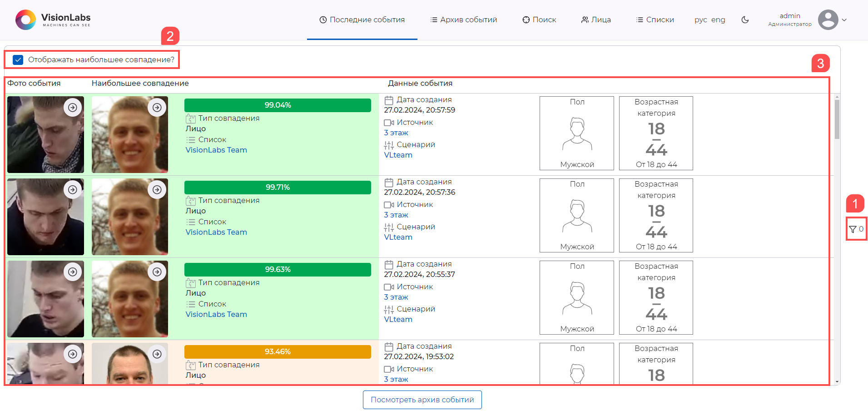
Task: Open event photo thumbnail of 20:55:37 event
Action: (45, 299)
